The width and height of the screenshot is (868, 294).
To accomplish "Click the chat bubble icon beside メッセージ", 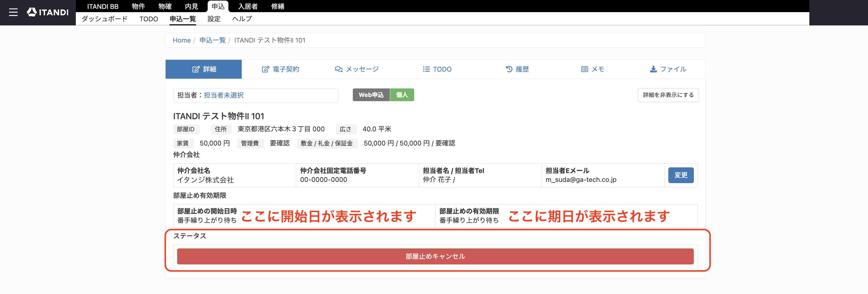I will [338, 69].
